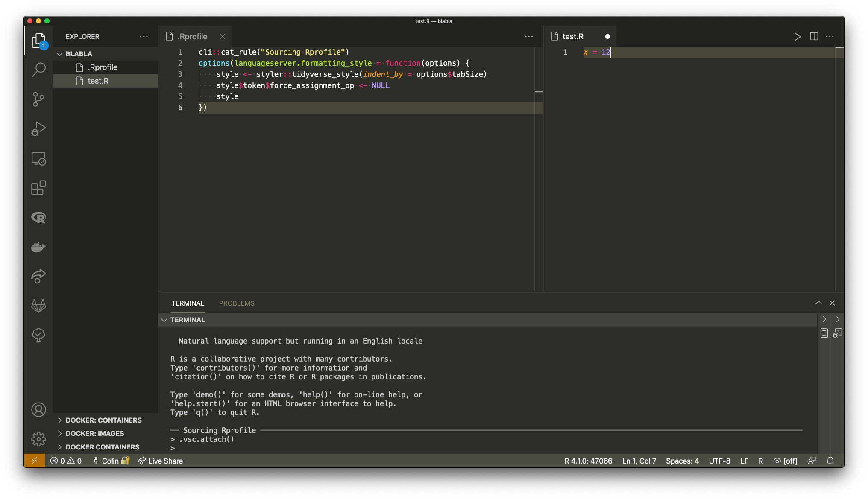Open the Docker extension sidebar
This screenshot has width=868, height=499.
coord(38,247)
